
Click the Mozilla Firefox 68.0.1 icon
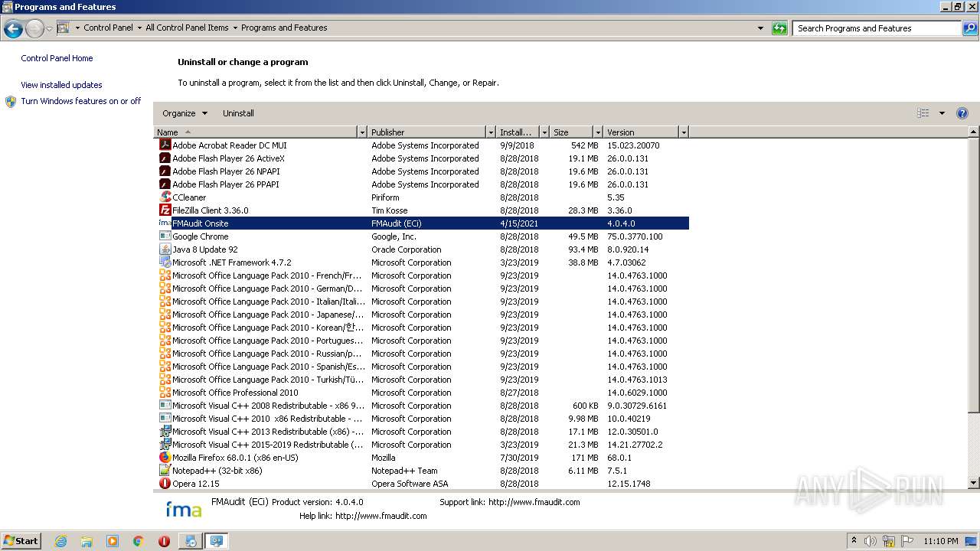[x=165, y=457]
